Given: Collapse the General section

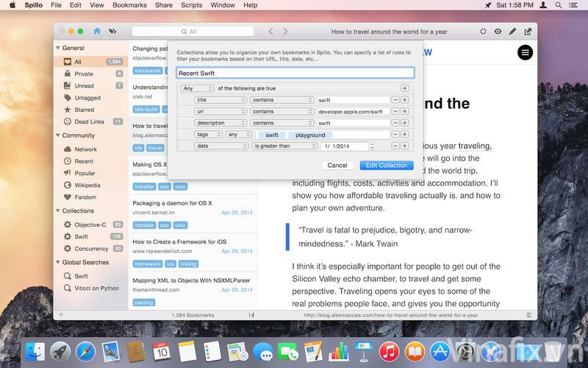Looking at the screenshot, I should pos(58,48).
